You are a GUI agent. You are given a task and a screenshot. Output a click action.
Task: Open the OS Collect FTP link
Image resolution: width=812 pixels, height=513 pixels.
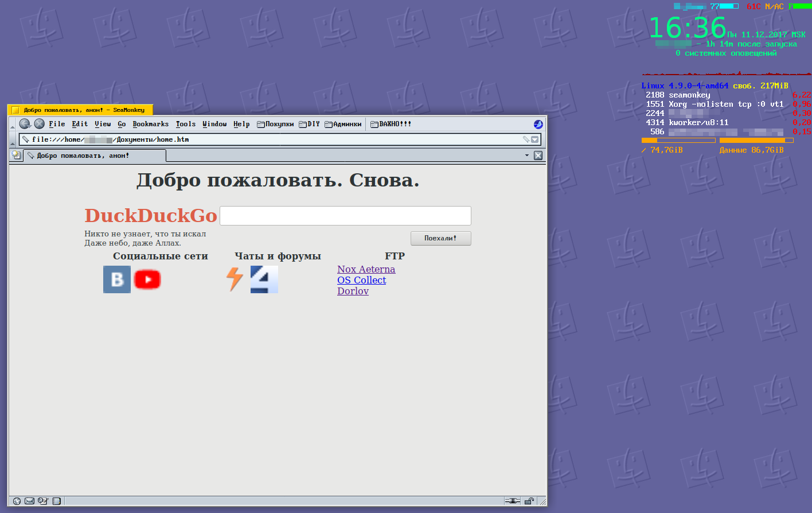click(x=361, y=280)
